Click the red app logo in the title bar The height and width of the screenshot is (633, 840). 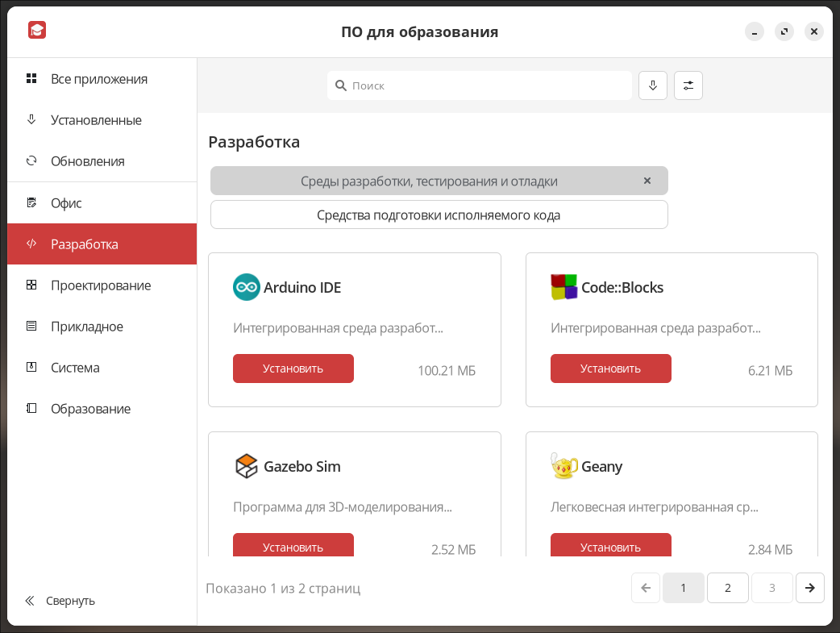point(37,31)
